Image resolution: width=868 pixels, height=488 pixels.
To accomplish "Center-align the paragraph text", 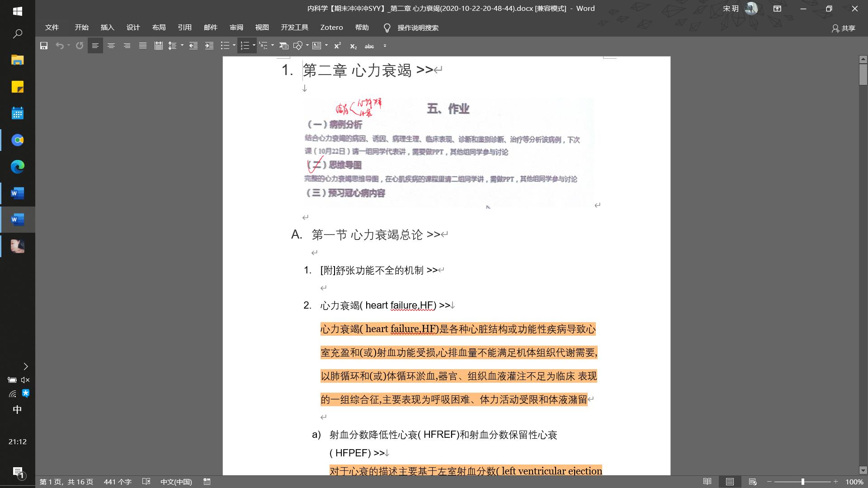I will [x=111, y=46].
